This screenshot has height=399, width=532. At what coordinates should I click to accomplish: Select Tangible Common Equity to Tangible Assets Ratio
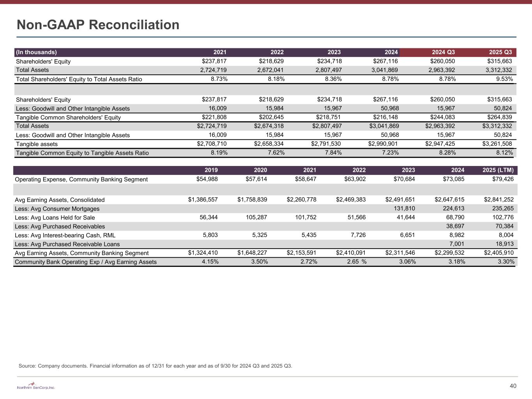pyautogui.click(x=82, y=153)
